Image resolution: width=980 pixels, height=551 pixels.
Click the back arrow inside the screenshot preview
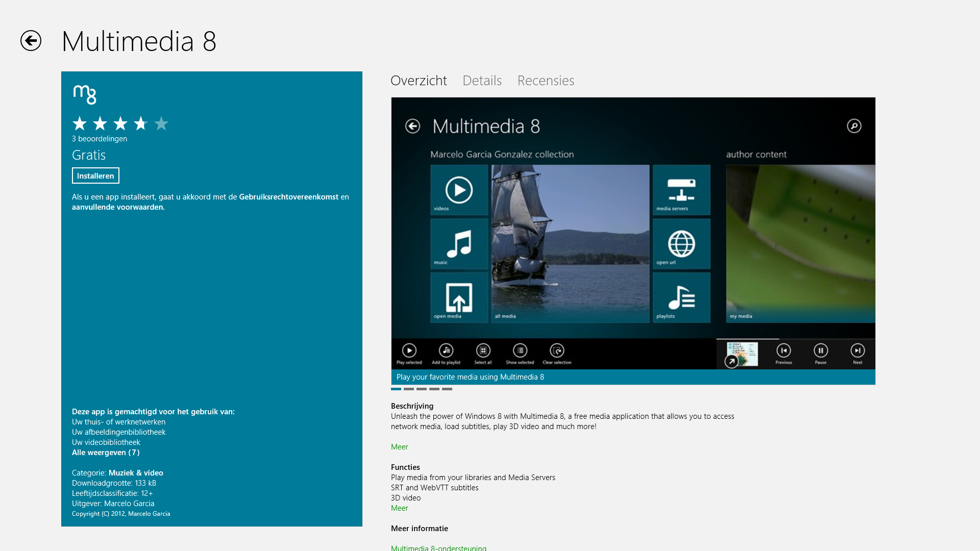(412, 126)
